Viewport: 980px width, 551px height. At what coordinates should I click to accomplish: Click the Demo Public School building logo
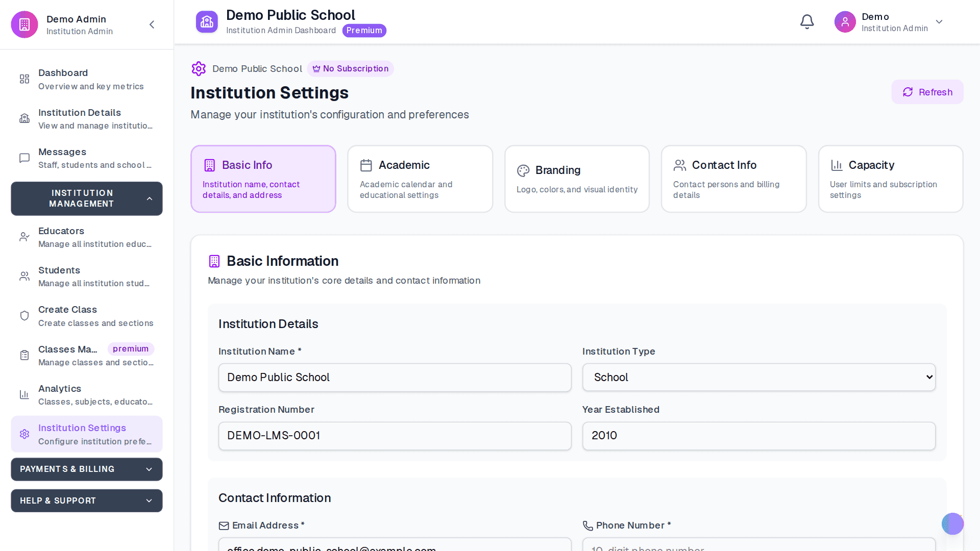click(x=207, y=22)
